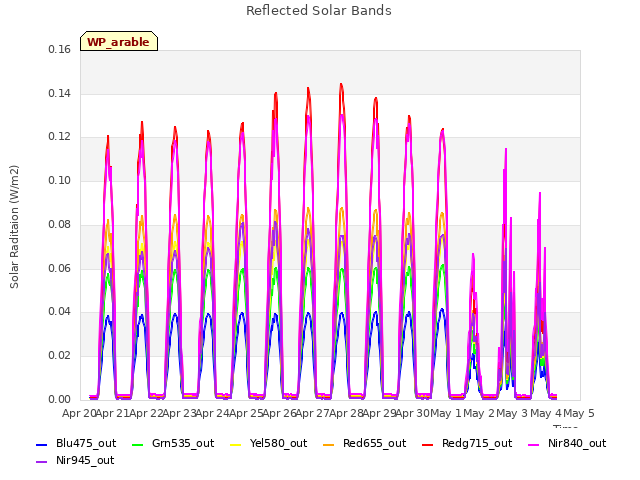
Task: Click the Apr 23 x-axis date label
Action: (179, 413)
